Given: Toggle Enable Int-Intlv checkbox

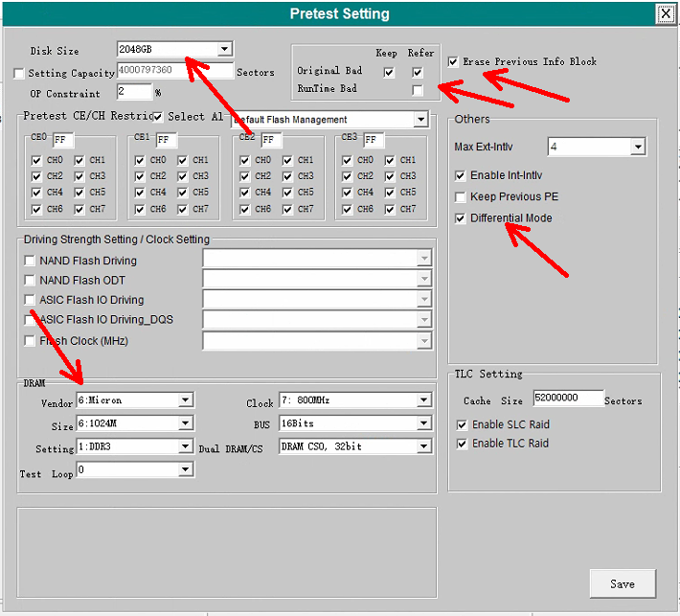Looking at the screenshot, I should point(460,175).
